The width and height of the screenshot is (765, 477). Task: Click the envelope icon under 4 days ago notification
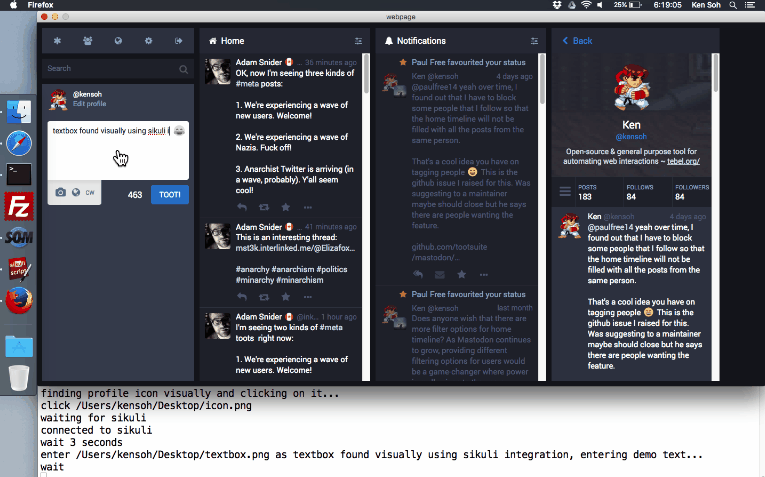coord(440,275)
